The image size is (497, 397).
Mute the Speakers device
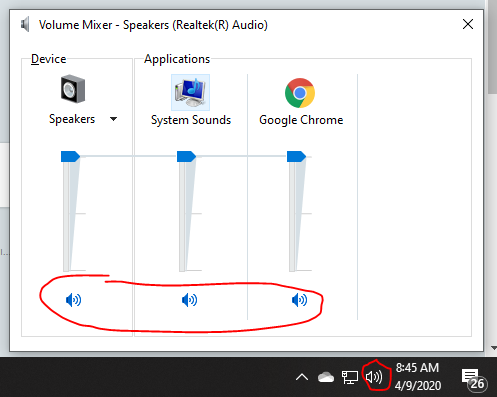point(74,300)
